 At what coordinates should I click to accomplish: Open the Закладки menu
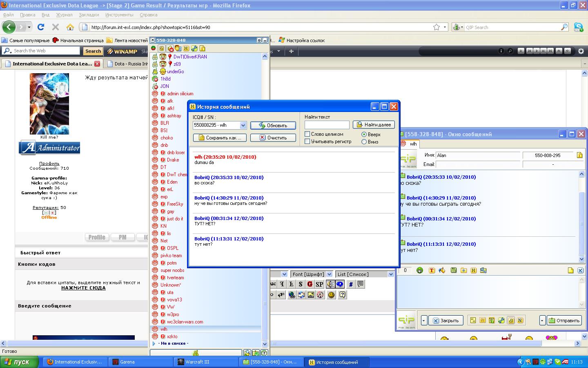(89, 15)
